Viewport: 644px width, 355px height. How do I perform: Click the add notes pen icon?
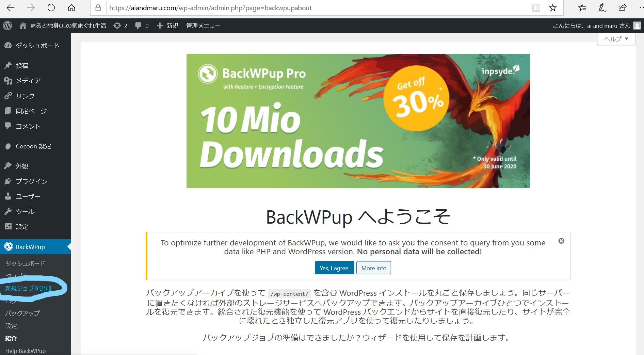coord(602,8)
